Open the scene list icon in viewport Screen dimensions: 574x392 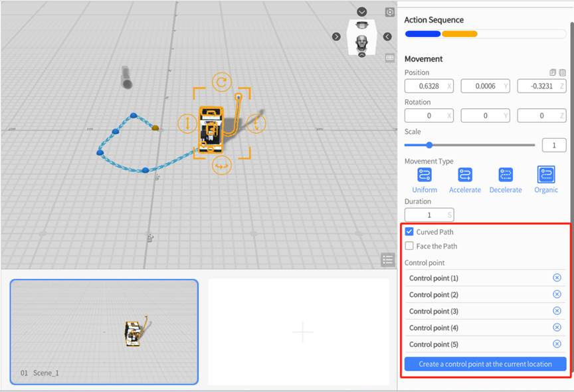[388, 260]
